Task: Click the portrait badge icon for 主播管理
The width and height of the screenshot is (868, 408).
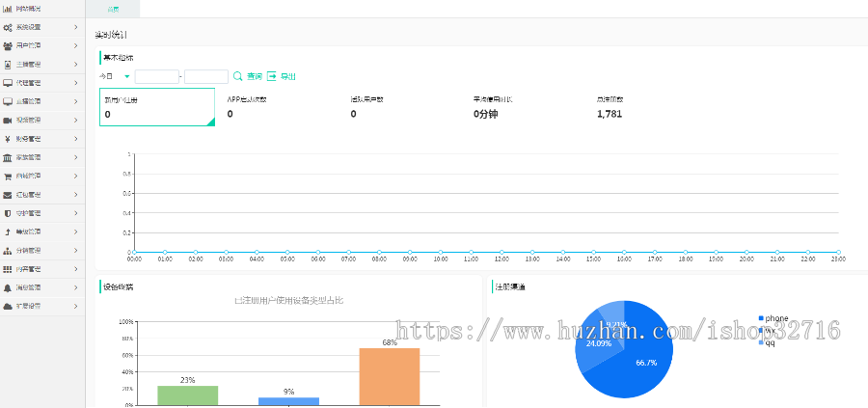Action: click(x=8, y=65)
